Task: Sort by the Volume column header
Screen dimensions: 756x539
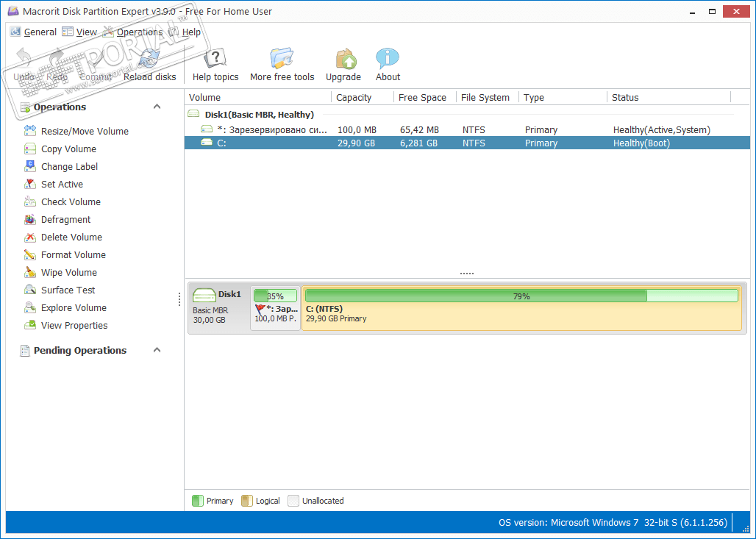Action: 258,97
